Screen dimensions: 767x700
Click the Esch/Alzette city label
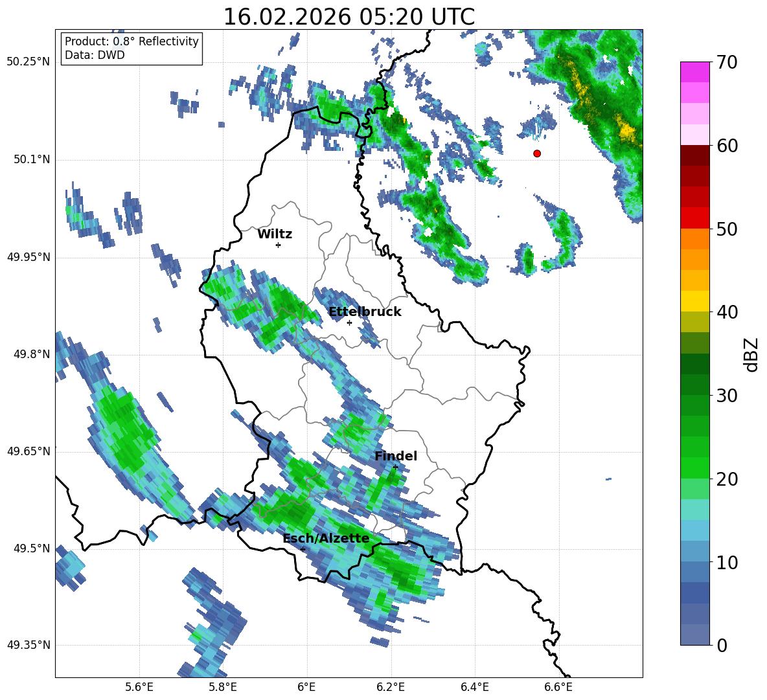[x=326, y=538]
